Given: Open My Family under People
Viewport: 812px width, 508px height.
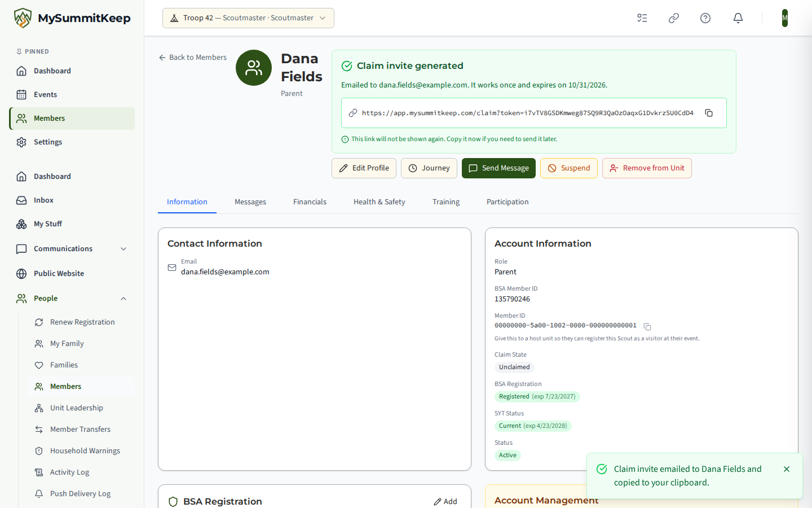Looking at the screenshot, I should tap(81, 344).
